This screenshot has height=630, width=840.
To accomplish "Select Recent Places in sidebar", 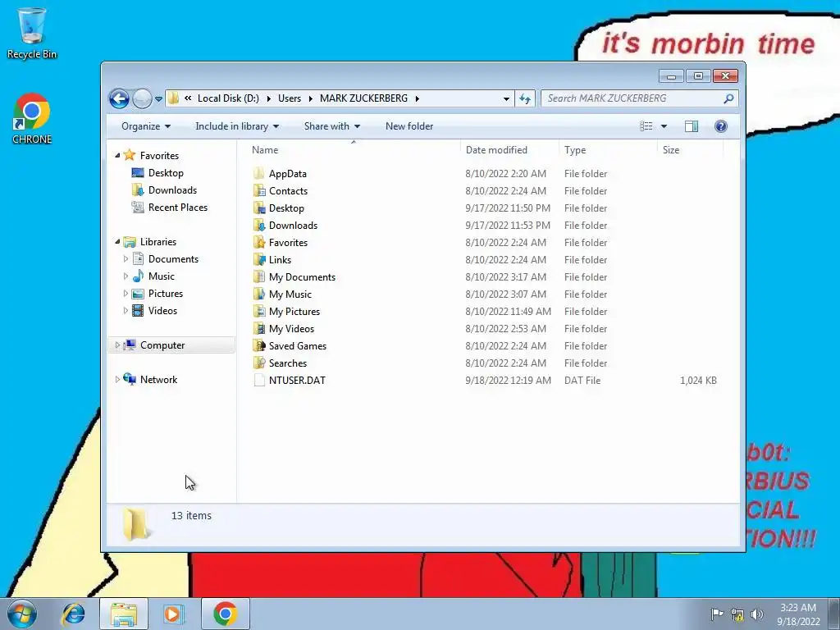I will pyautogui.click(x=178, y=208).
